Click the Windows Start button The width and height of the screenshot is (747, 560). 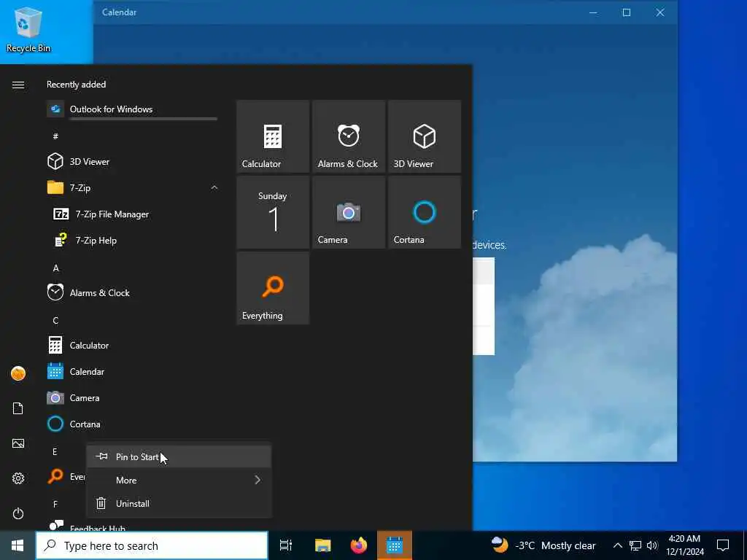(18, 545)
